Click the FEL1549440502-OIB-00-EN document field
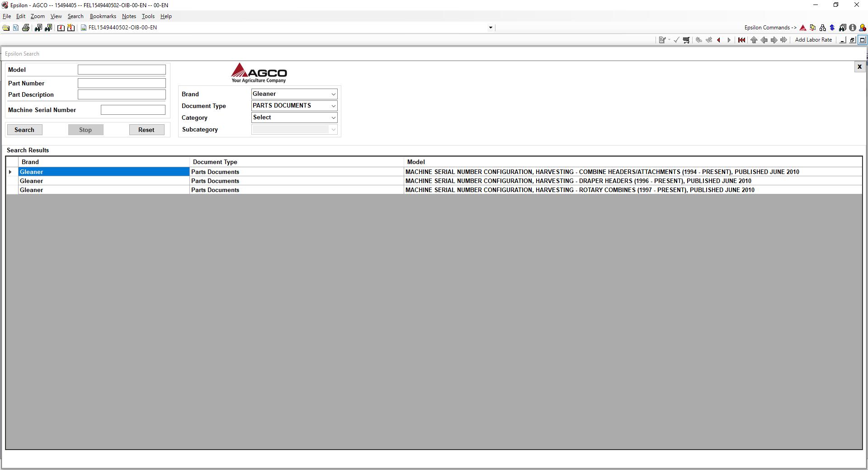Viewport: 868px width, 470px height. [x=288, y=28]
